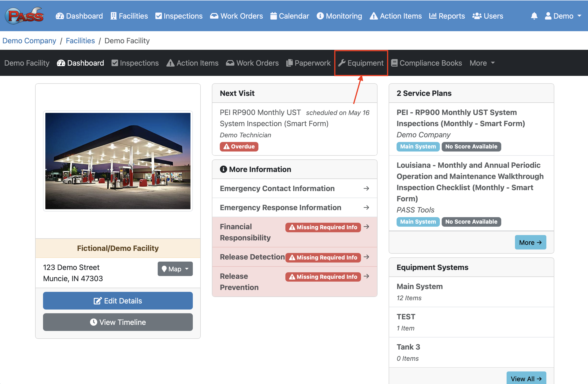The image size is (588, 384).
Task: Open the Map dropdown button
Action: tap(175, 269)
